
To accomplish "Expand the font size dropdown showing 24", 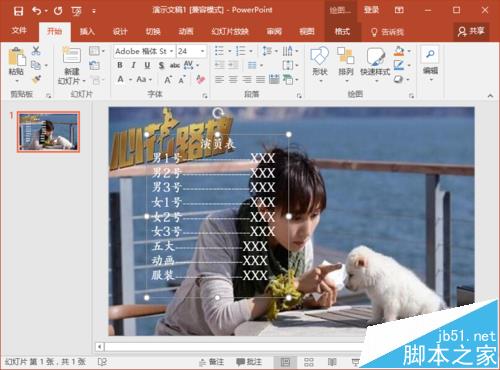I will 203,51.
